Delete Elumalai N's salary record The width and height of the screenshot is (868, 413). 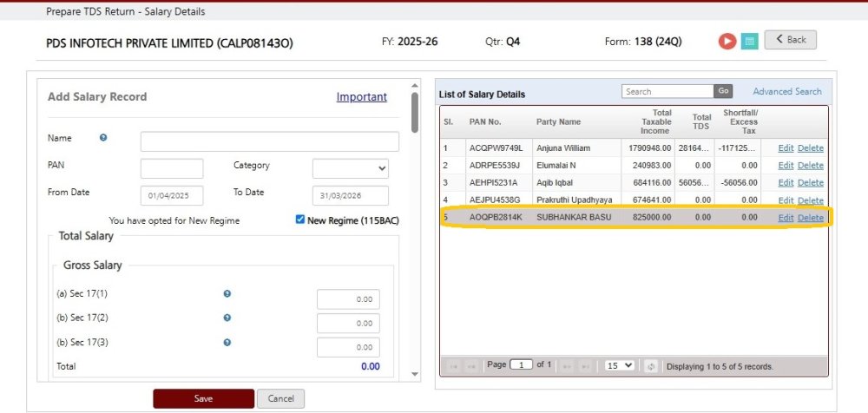(x=811, y=166)
